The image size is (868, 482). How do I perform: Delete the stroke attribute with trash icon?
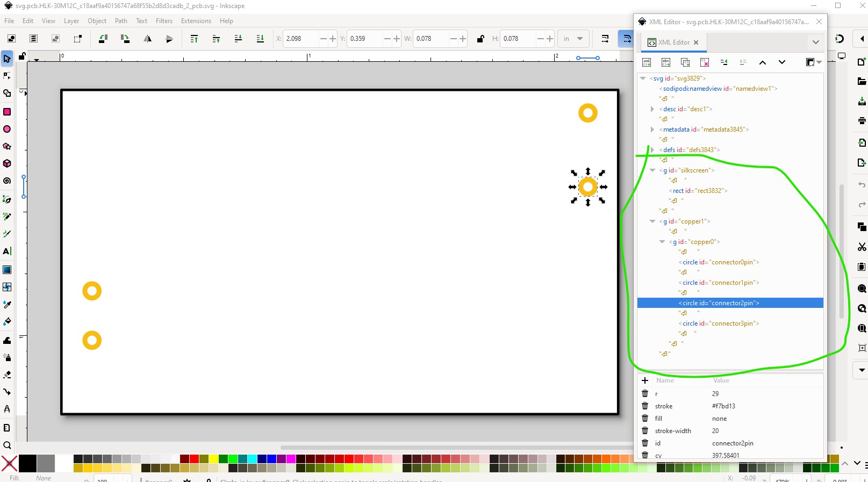(x=645, y=406)
